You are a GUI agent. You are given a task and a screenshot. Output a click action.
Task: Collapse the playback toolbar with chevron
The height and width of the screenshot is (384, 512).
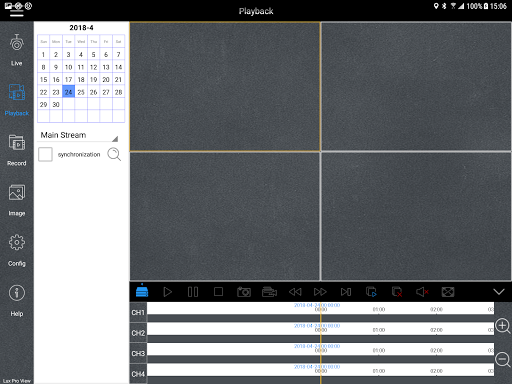tap(499, 292)
